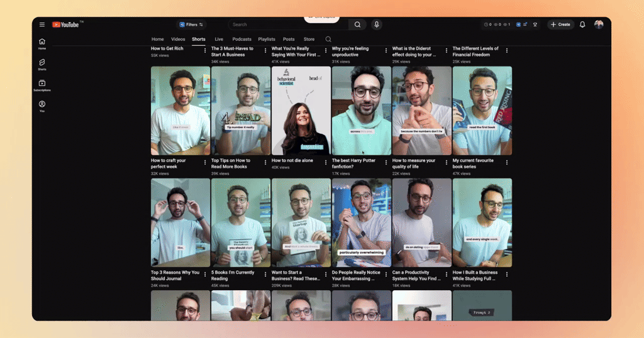Play the Top 3 Reasons Journal thumbnail

[x=180, y=223]
